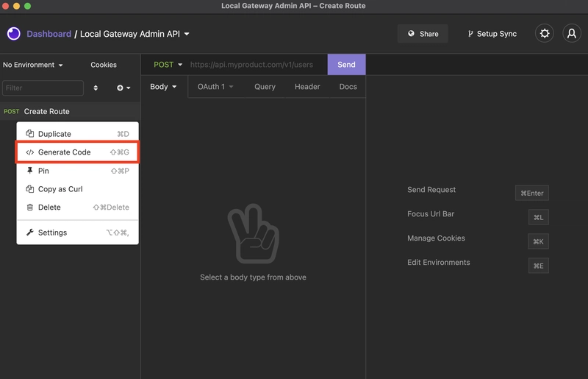Screen dimensions: 588x379
Task: Open the Cookies manager
Action: click(x=104, y=65)
